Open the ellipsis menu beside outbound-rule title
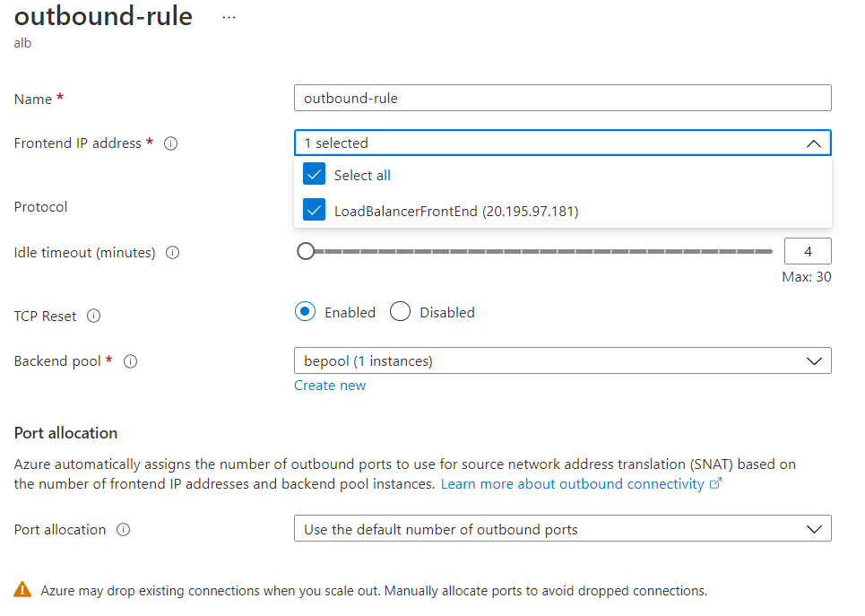The height and width of the screenshot is (616, 865). click(229, 16)
